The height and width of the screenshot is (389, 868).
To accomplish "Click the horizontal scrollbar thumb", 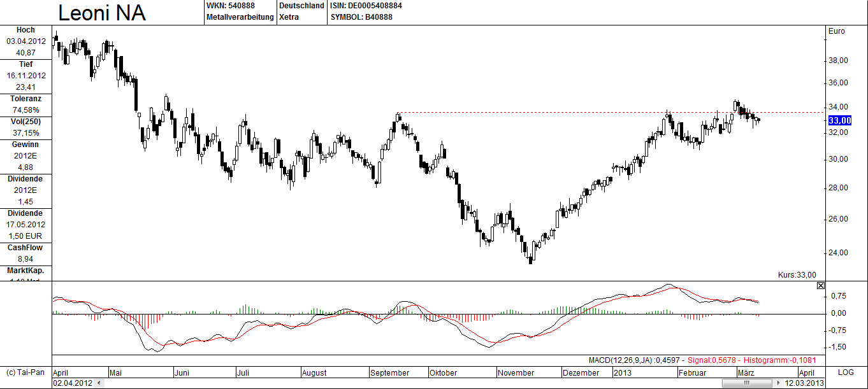I will coord(746,383).
